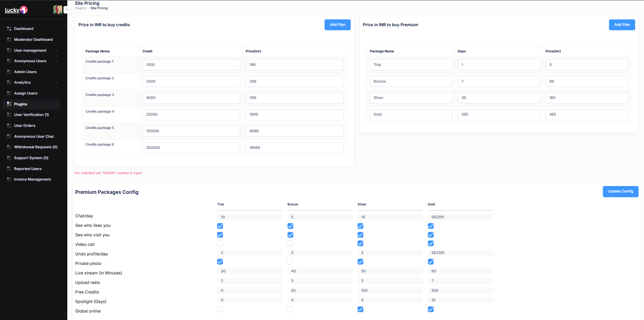Go to Moderator Dashboard
644x320 pixels.
[x=33, y=40]
